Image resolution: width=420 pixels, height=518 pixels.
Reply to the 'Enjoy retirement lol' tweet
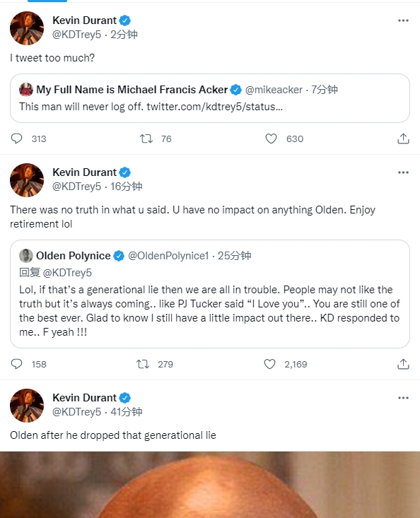(16, 364)
